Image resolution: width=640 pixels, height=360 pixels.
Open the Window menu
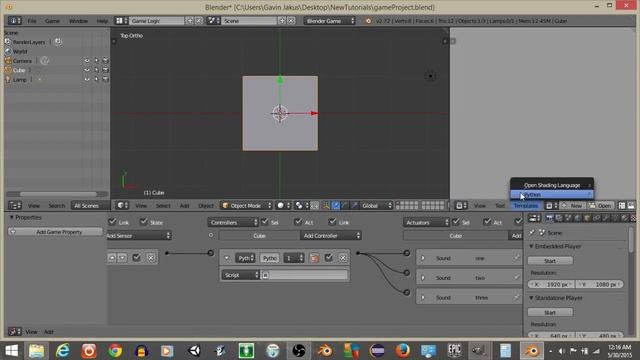pyautogui.click(x=78, y=21)
